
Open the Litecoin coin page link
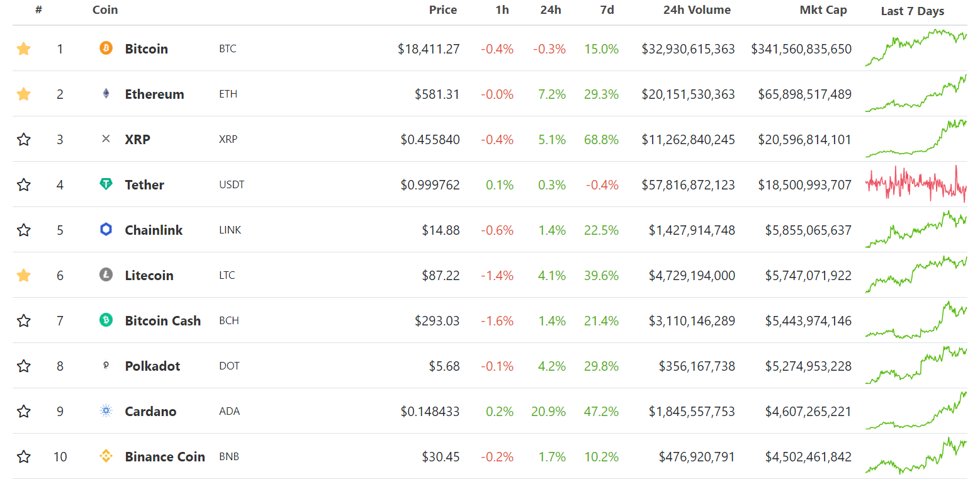coord(149,275)
